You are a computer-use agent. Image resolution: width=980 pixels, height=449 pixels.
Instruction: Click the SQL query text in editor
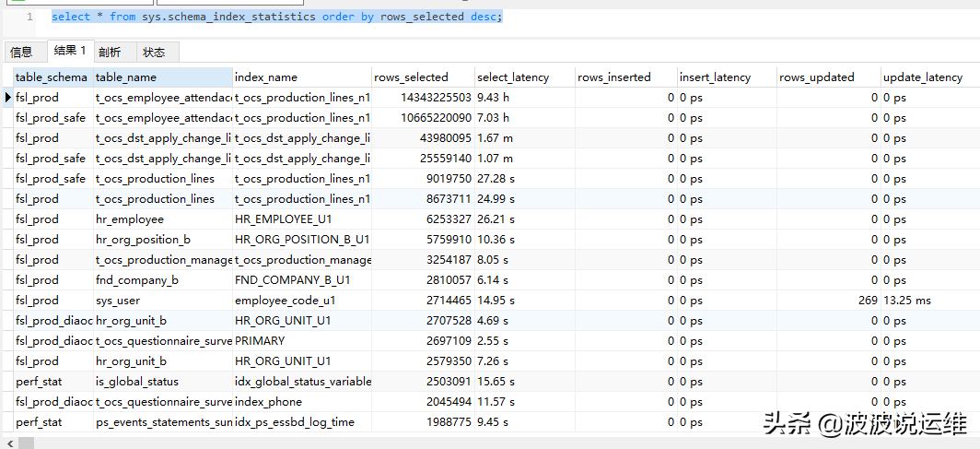point(277,17)
